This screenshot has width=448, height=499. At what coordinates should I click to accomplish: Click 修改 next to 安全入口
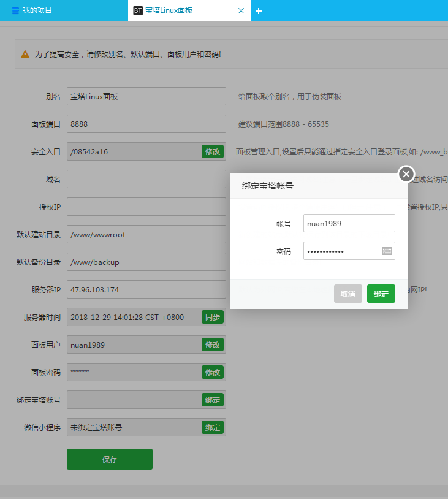(213, 151)
